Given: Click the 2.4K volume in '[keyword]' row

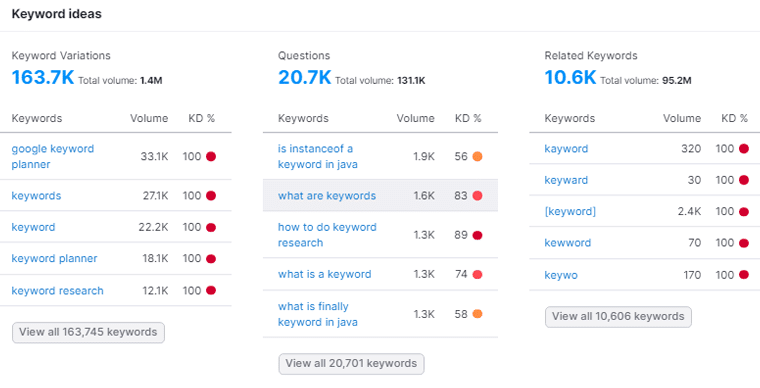Looking at the screenshot, I should (x=690, y=212).
